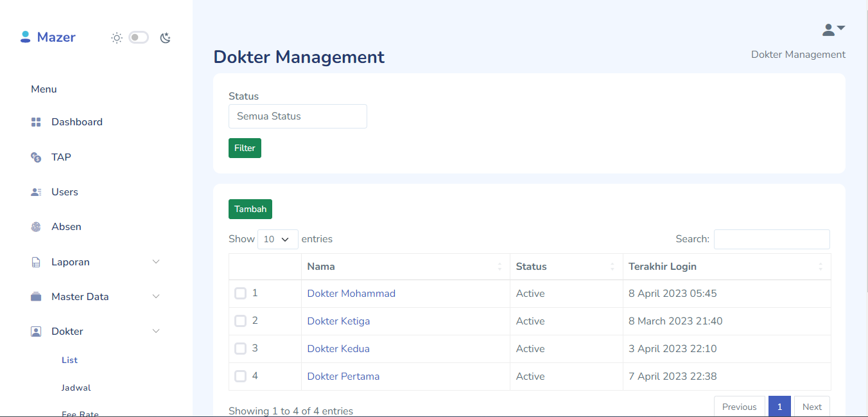
Task: Open the show entries count dropdown
Action: pos(277,239)
